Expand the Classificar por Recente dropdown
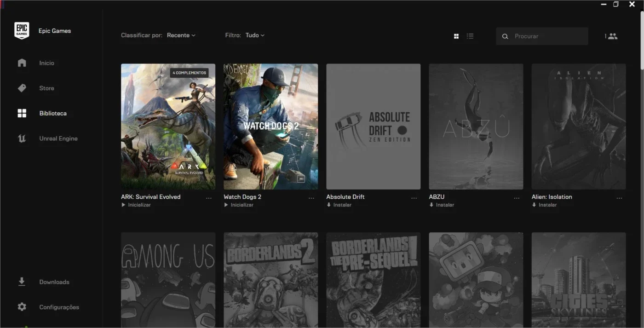644x328 pixels. click(181, 35)
